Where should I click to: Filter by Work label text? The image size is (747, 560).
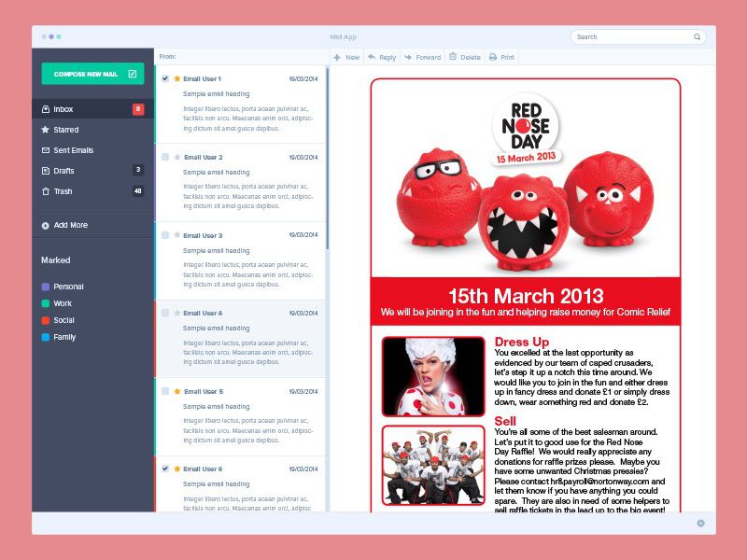point(63,303)
